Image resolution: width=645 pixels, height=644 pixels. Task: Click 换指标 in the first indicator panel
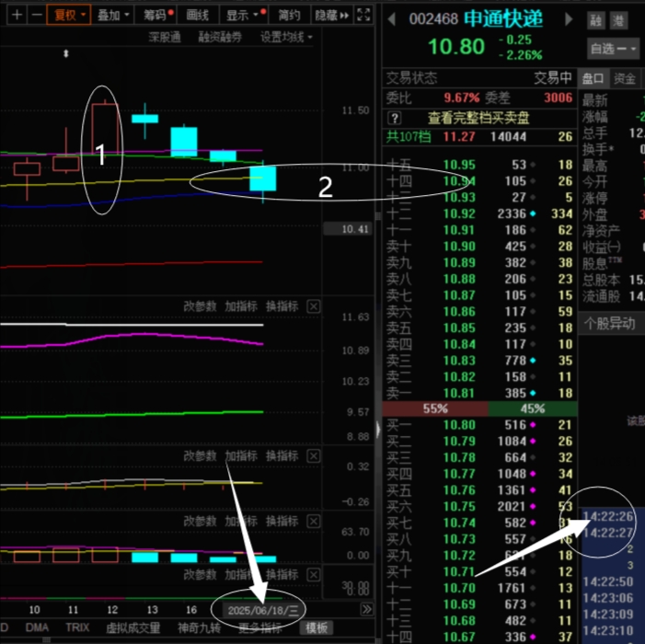[282, 306]
